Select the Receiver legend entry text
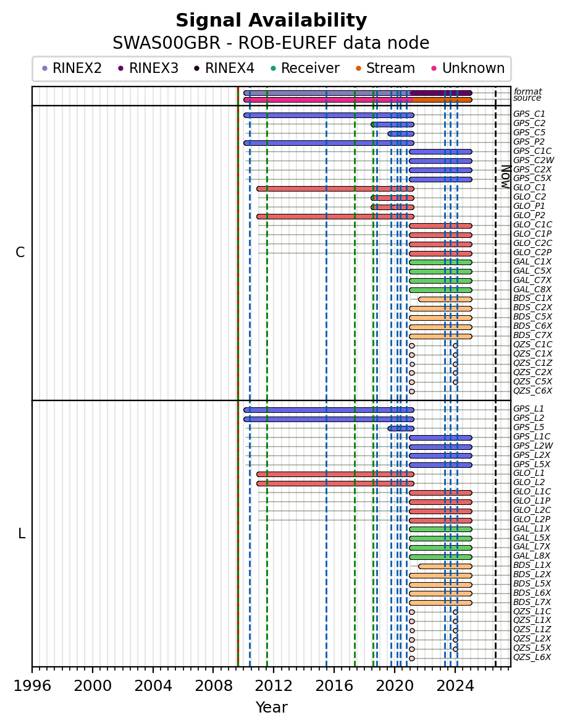This screenshot has height=728, width=567. click(310, 68)
